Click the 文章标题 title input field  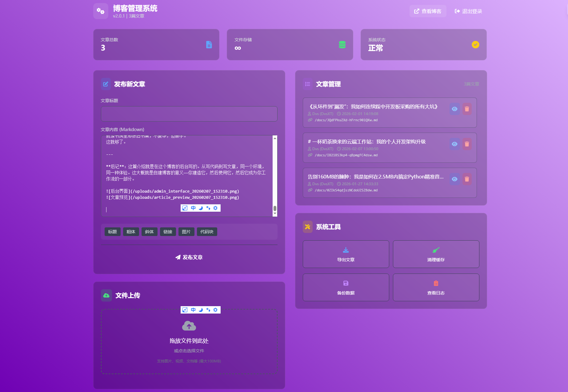point(189,114)
